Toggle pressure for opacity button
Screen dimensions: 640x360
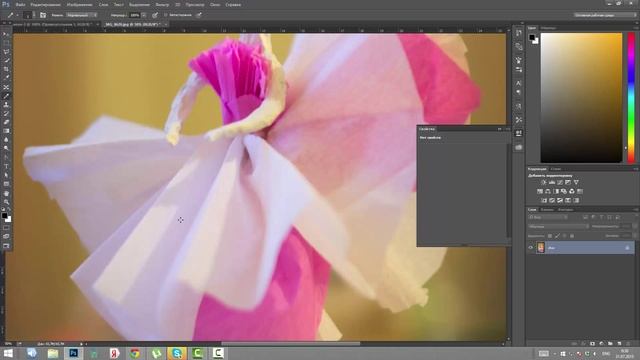point(155,15)
